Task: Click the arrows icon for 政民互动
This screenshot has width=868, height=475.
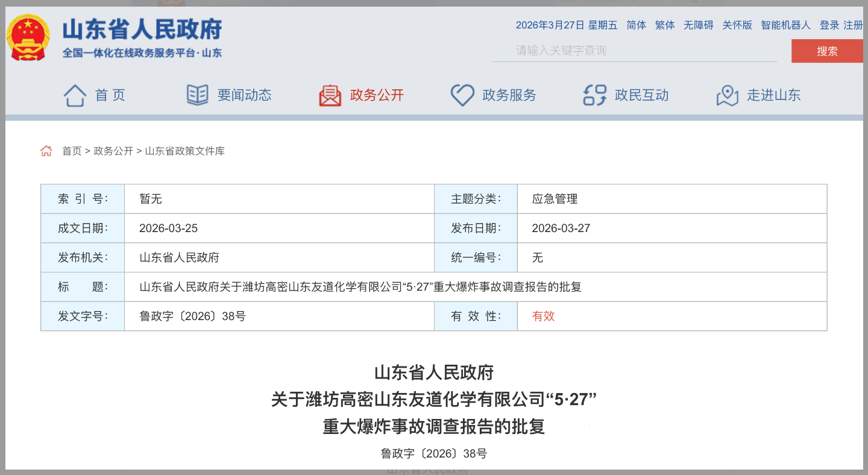Action: [594, 95]
